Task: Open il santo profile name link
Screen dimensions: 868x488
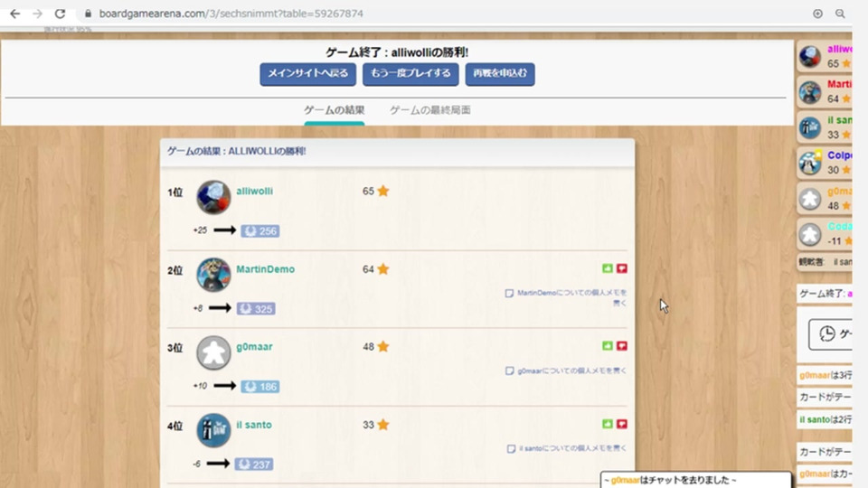Action: (253, 425)
